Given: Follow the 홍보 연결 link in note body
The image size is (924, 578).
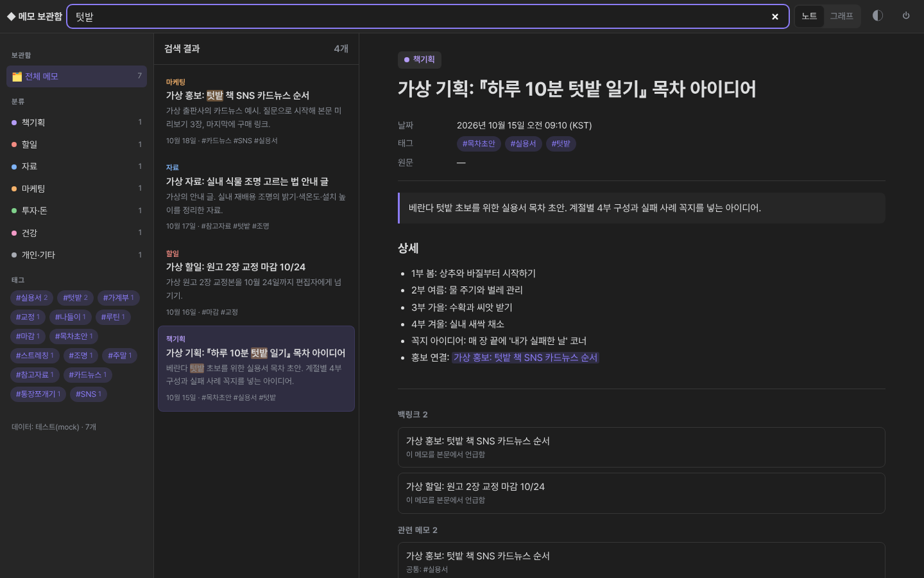Looking at the screenshot, I should [526, 358].
